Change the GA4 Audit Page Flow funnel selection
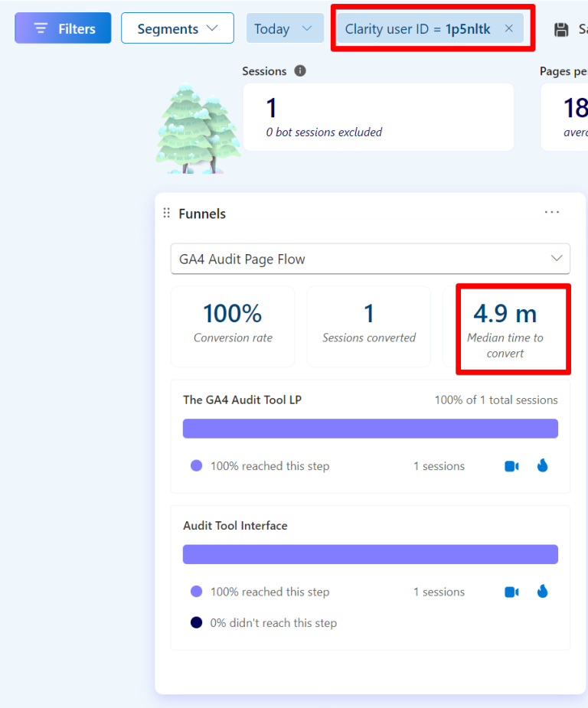The image size is (588, 708). tap(371, 259)
